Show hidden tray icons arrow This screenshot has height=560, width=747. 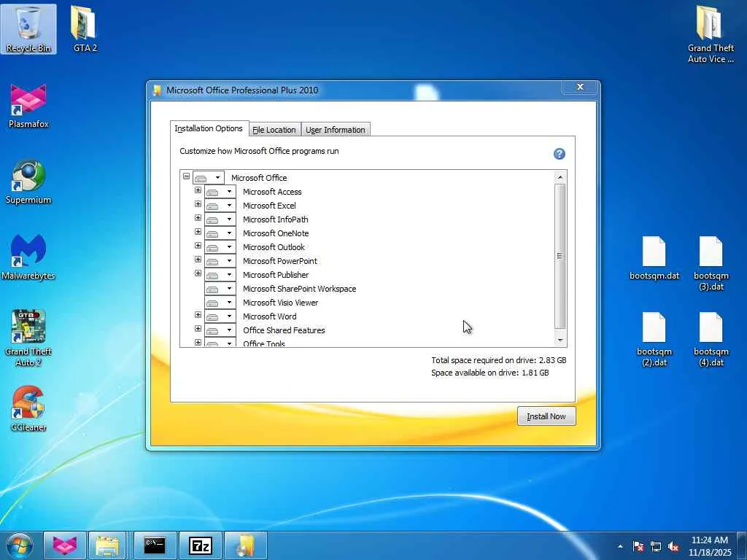(x=620, y=546)
